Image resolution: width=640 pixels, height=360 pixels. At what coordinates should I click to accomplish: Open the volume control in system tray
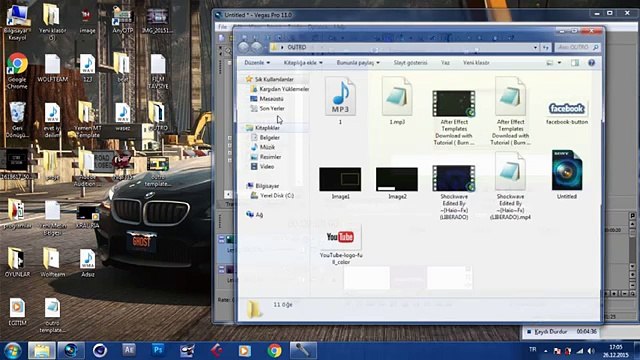pos(591,351)
